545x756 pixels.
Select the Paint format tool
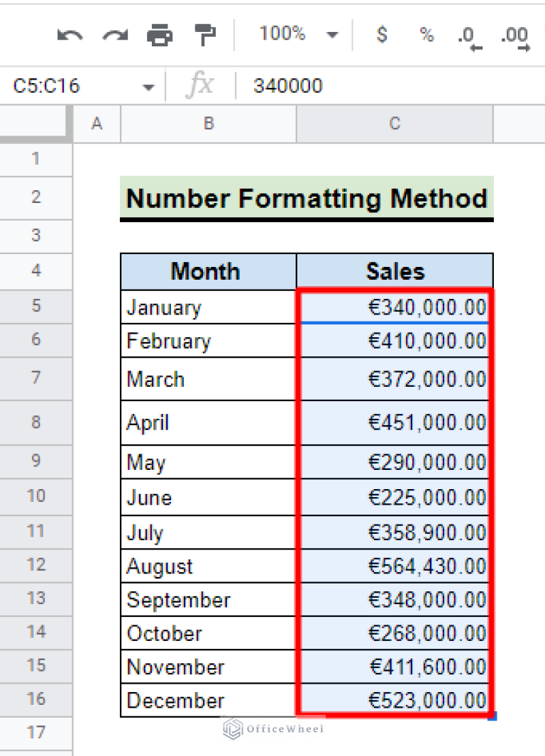(204, 35)
